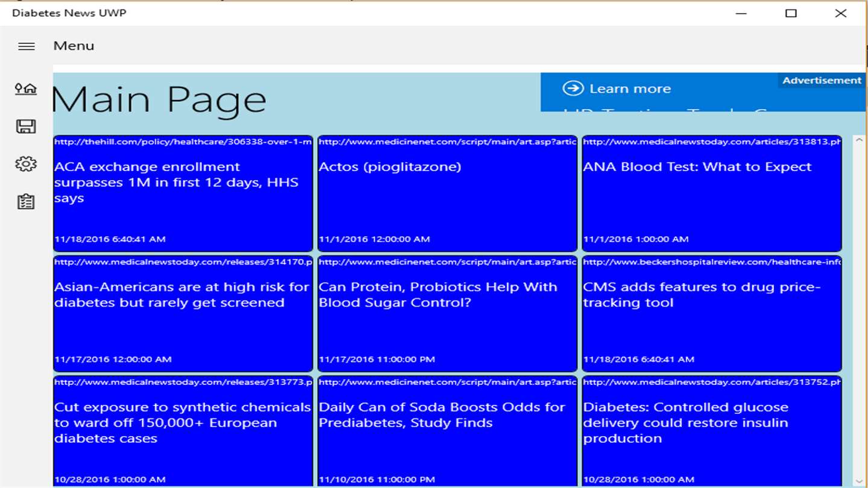Open Cut exposure to synthetic chemicals article

point(183,431)
